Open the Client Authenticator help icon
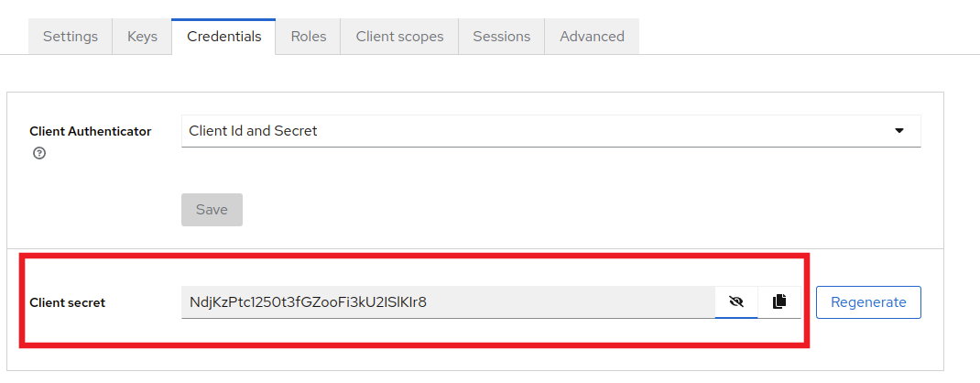 coord(39,153)
